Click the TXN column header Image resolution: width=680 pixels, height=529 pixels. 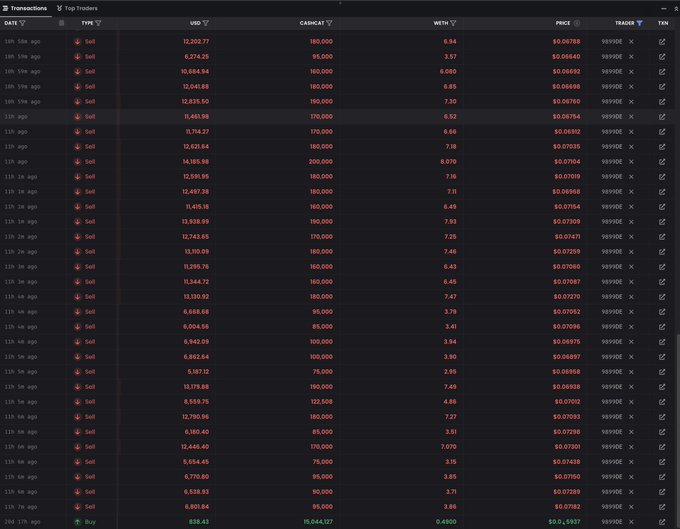pos(663,23)
